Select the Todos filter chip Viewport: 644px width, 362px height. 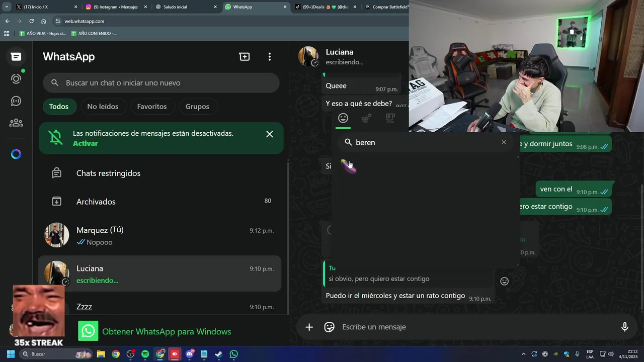[59, 107]
